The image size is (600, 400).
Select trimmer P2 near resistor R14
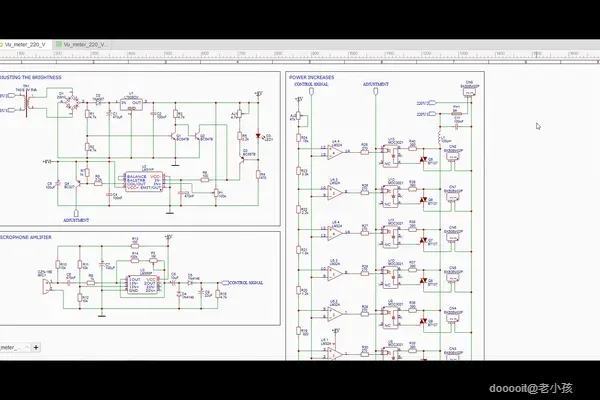point(153,260)
